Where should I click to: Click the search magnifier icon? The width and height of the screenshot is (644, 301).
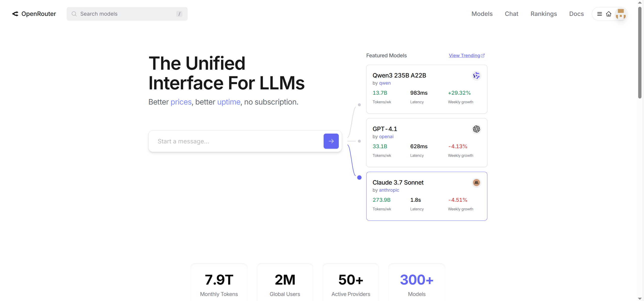click(74, 14)
